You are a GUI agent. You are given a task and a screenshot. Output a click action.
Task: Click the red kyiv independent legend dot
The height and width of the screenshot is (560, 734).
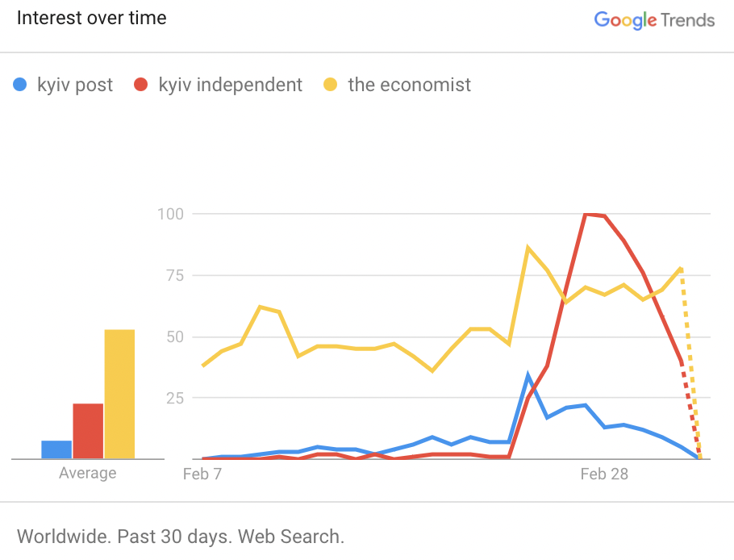[142, 85]
